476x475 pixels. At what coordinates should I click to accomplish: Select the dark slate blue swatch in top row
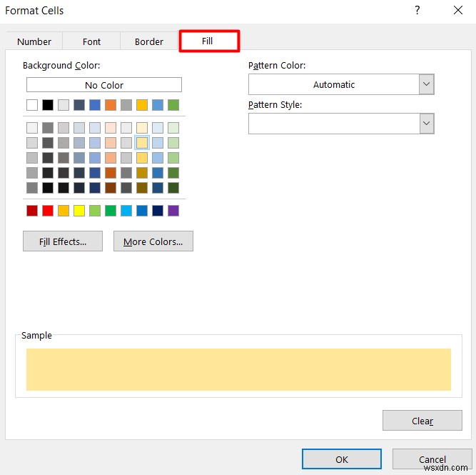click(79, 105)
